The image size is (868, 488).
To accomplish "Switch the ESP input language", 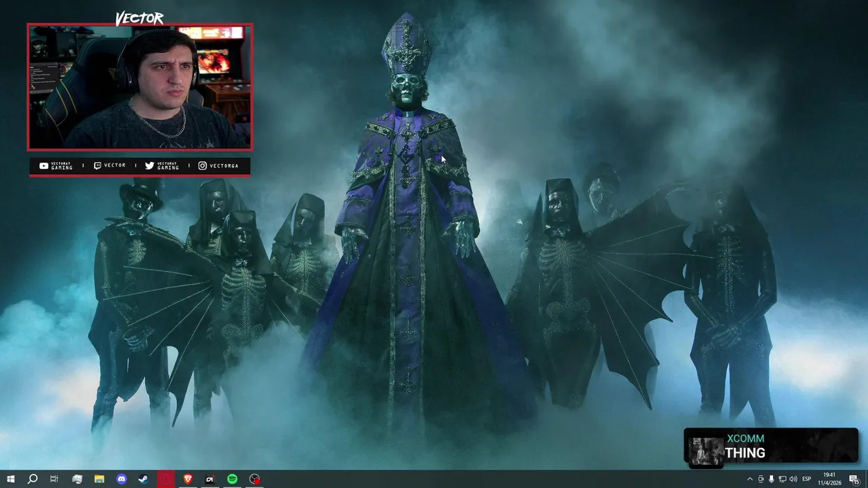I will 807,479.
